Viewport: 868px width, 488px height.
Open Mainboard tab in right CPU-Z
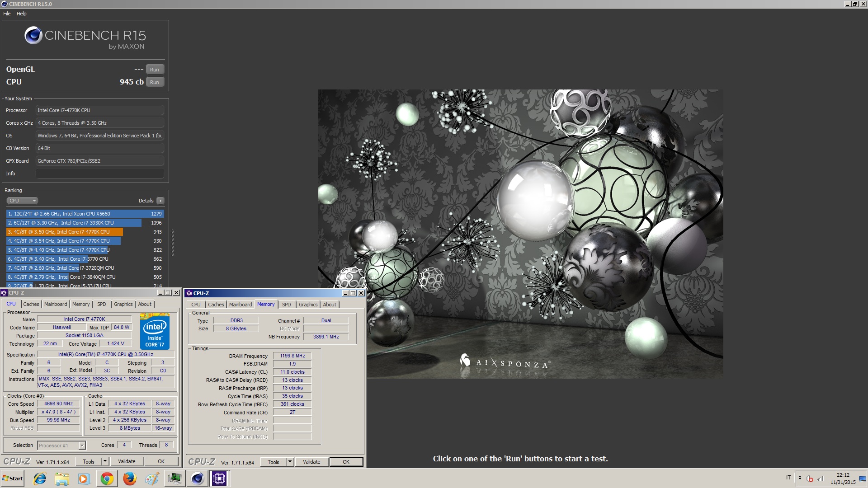(x=241, y=305)
